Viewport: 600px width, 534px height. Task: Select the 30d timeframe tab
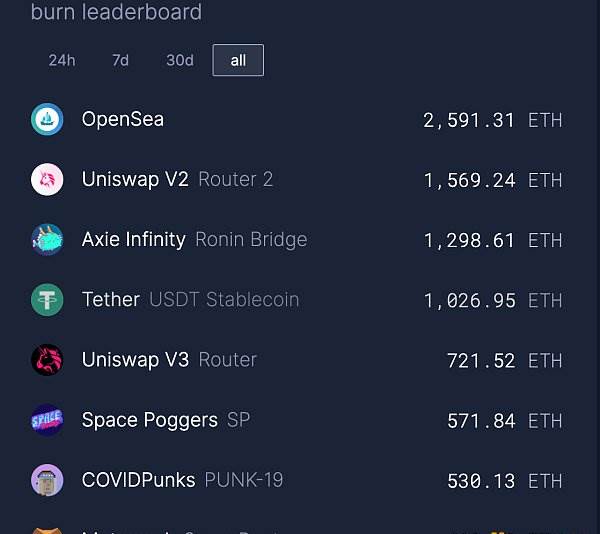pos(180,60)
